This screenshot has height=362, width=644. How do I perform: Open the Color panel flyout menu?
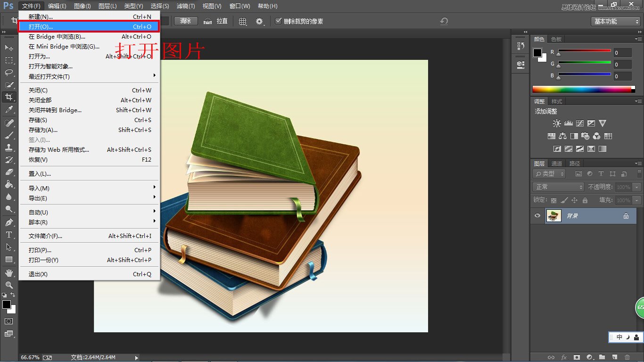(638, 39)
